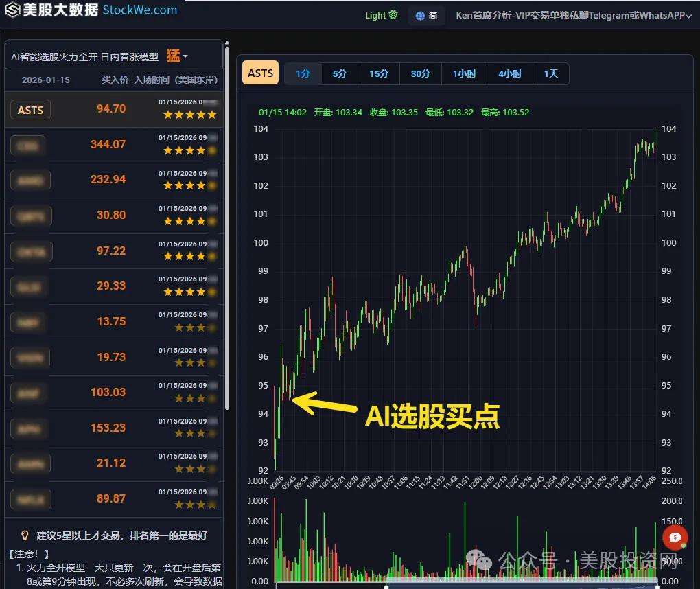Image resolution: width=700 pixels, height=589 pixels.
Task: Click the chart zoom range slider bar
Action: click(522, 584)
